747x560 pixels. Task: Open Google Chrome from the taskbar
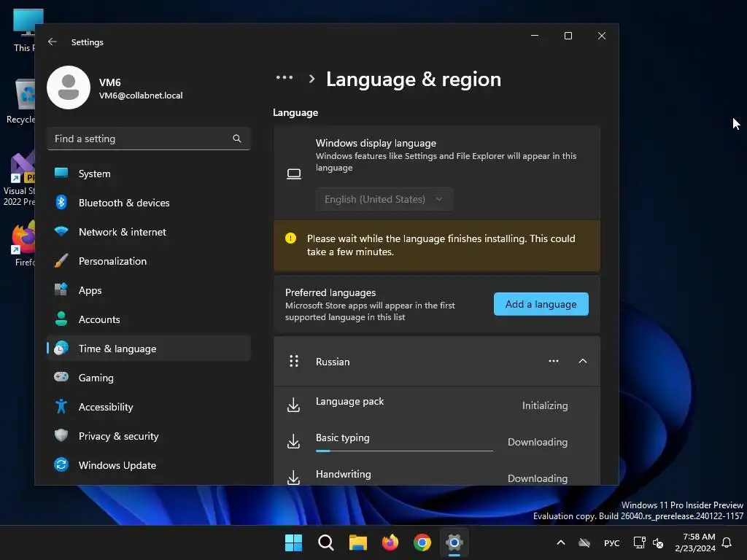422,542
